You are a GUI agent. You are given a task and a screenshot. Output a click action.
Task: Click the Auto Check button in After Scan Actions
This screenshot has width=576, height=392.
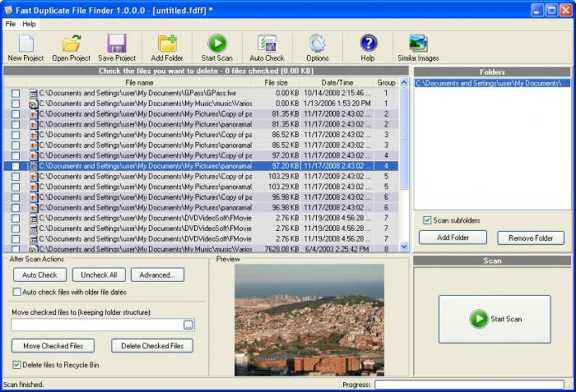tap(40, 275)
